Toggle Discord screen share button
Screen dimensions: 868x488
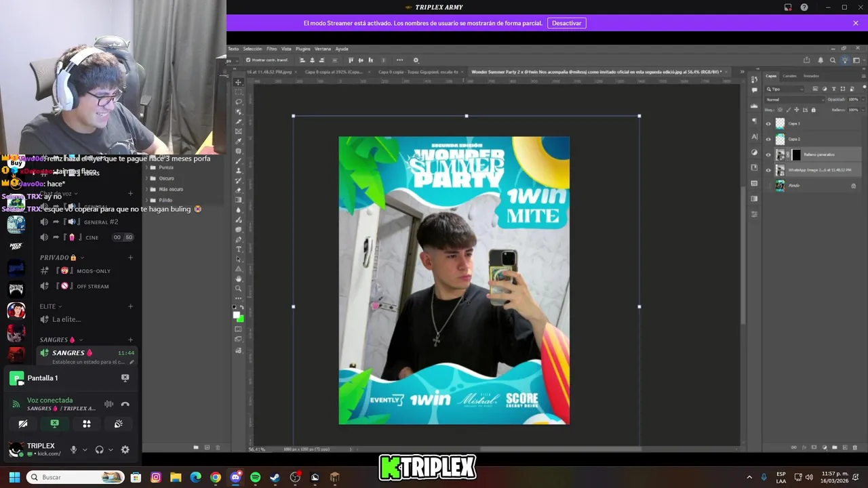(x=55, y=424)
